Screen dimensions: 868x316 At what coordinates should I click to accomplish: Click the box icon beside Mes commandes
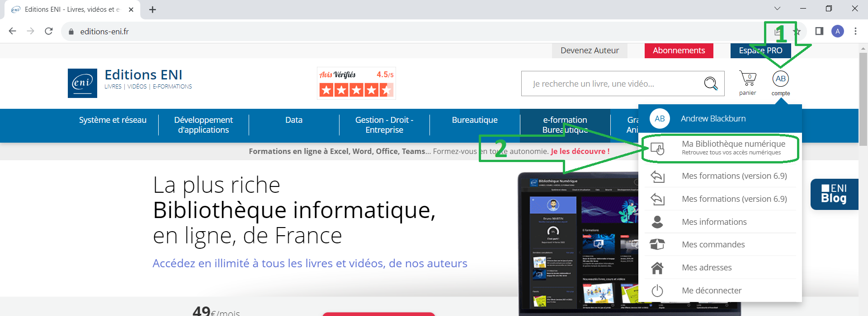[x=657, y=245]
